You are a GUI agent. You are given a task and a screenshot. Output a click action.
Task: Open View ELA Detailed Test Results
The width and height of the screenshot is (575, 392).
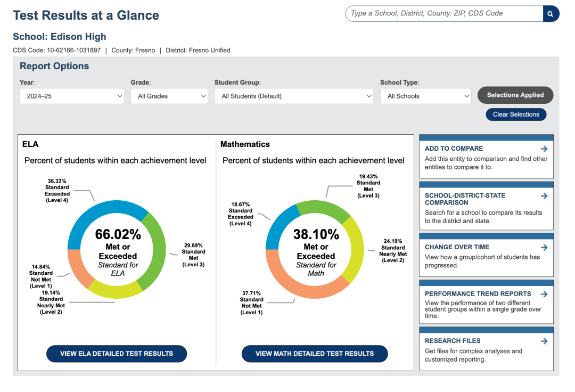117,354
